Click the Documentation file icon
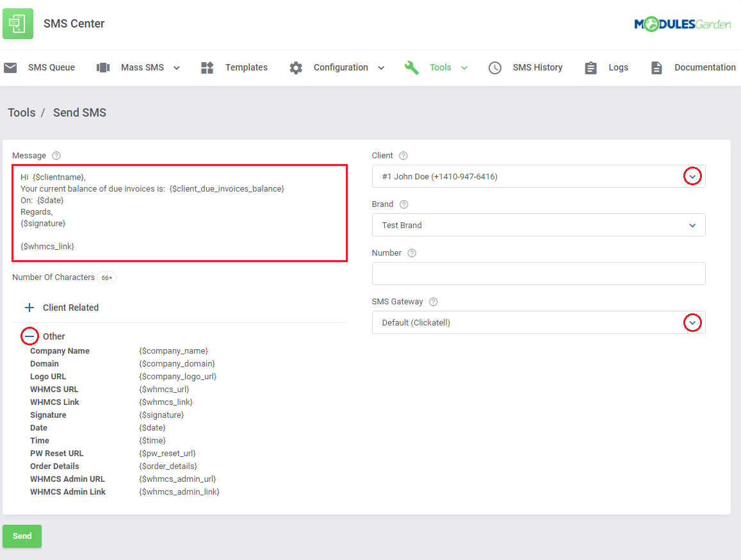The image size is (741, 560). click(656, 68)
